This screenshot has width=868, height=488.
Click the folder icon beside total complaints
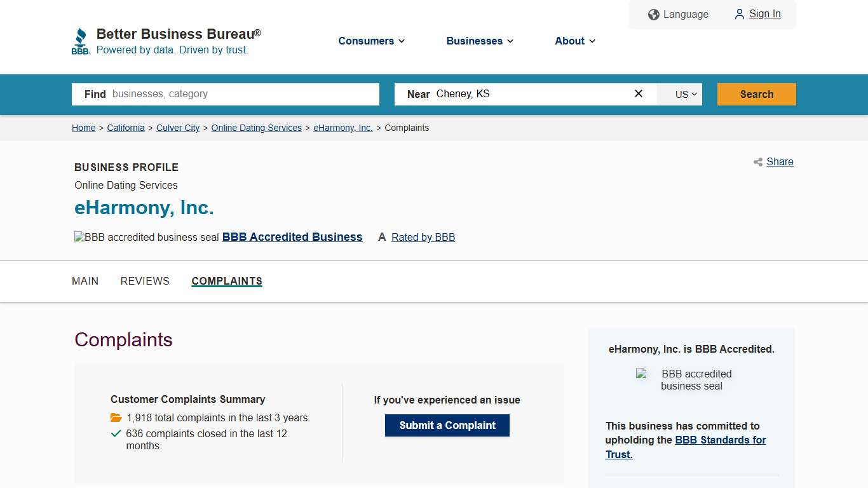(116, 417)
